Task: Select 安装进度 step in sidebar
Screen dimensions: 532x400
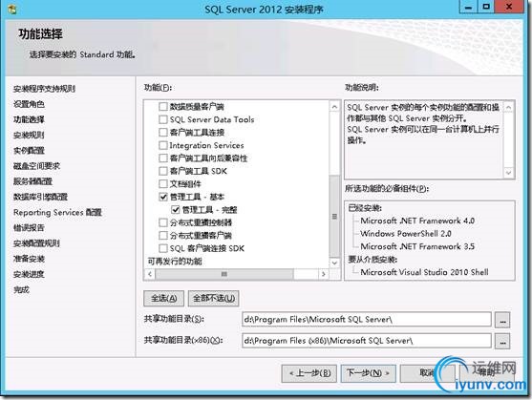Action: 29,274
